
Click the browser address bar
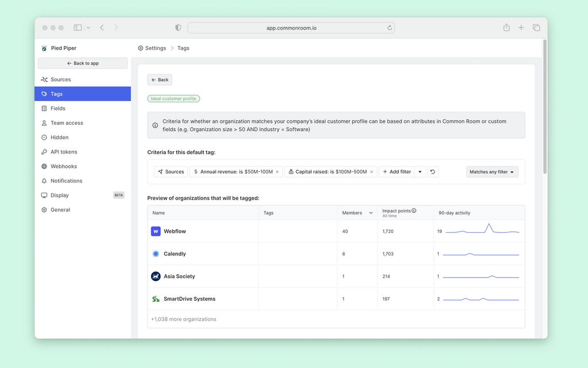click(x=291, y=27)
